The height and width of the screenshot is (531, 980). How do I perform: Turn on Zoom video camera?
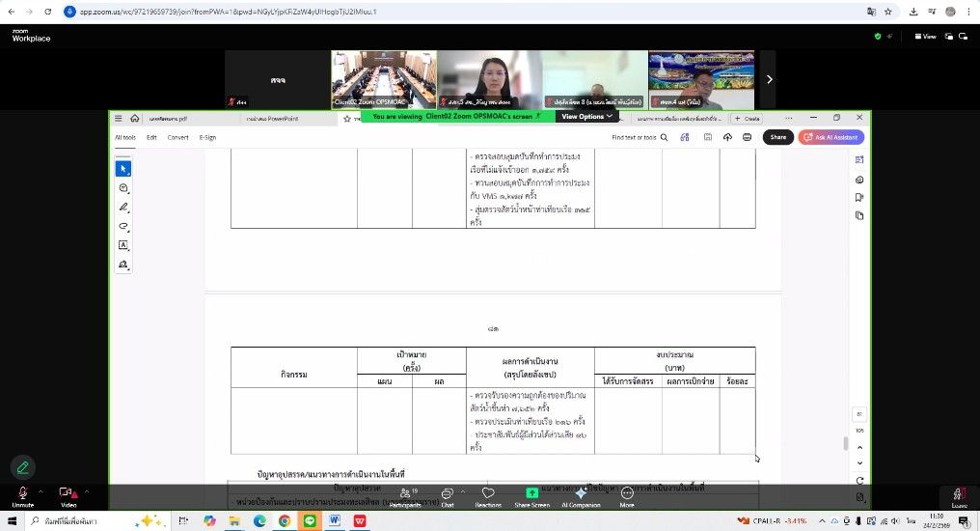[x=68, y=496]
